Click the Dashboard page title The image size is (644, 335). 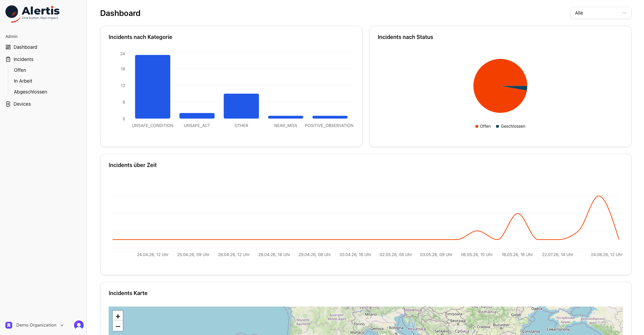click(x=120, y=13)
